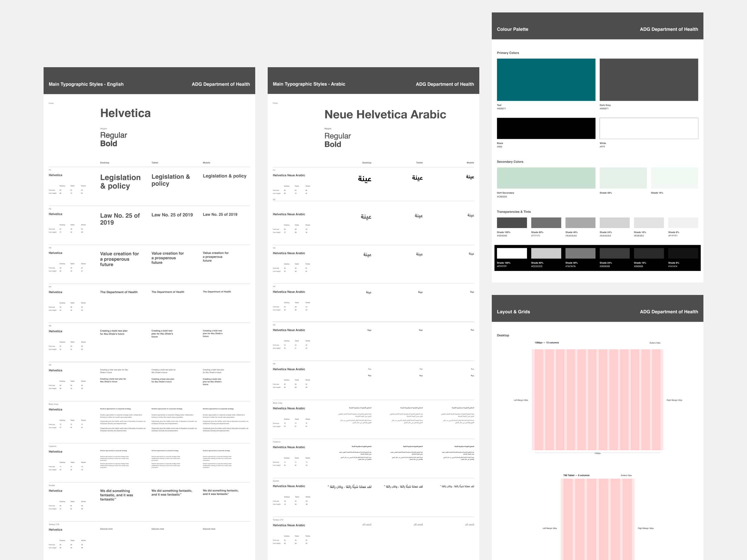
Task: Click the #FFFFFF swatch on black strip
Action: pos(512,253)
